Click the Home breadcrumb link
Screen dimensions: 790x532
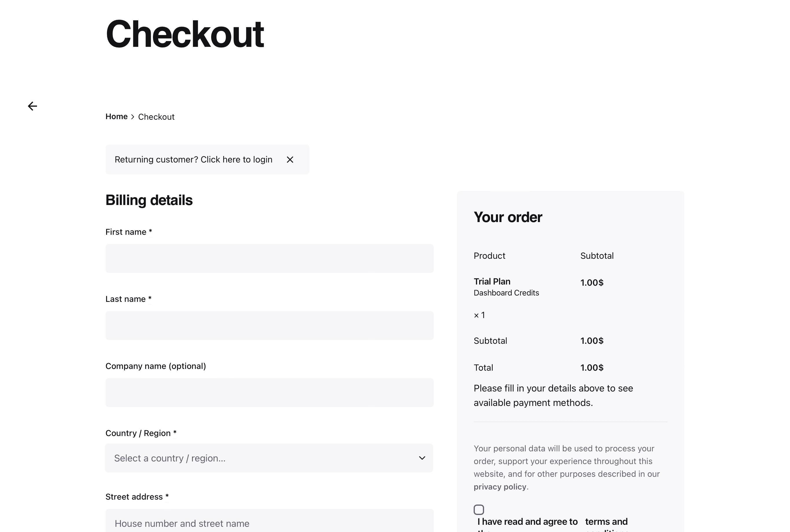116,116
